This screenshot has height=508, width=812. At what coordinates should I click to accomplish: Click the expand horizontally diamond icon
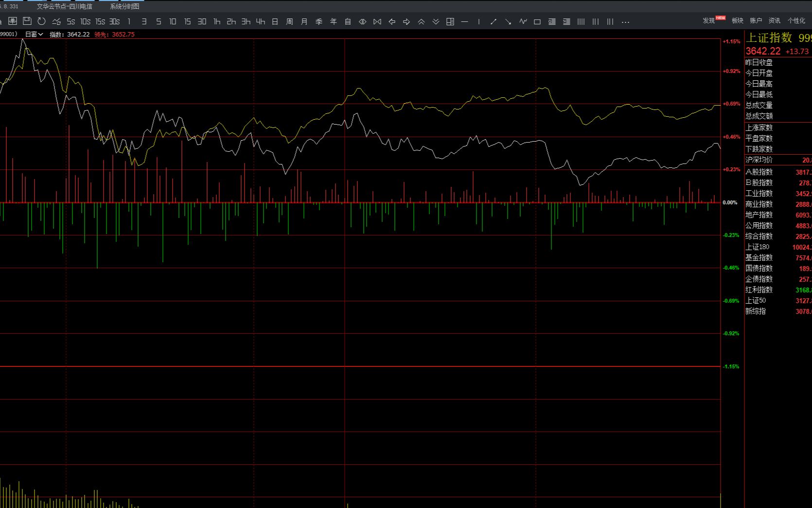[363, 21]
